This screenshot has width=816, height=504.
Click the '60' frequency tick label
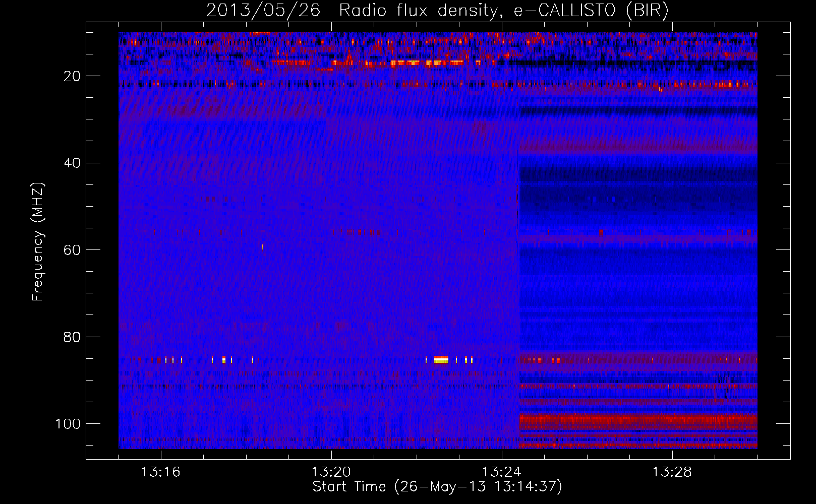(x=73, y=250)
